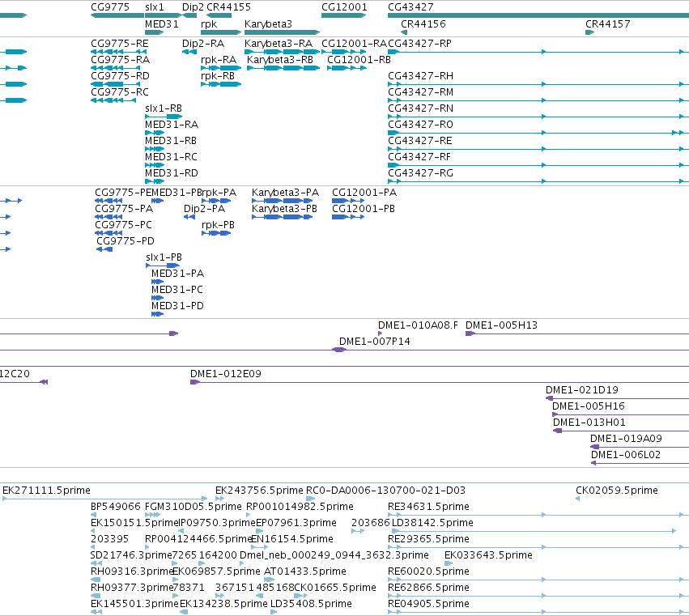This screenshot has height=616, width=689.
Task: Click transcript CG43427-RF
Action: pyautogui.click(x=538, y=165)
